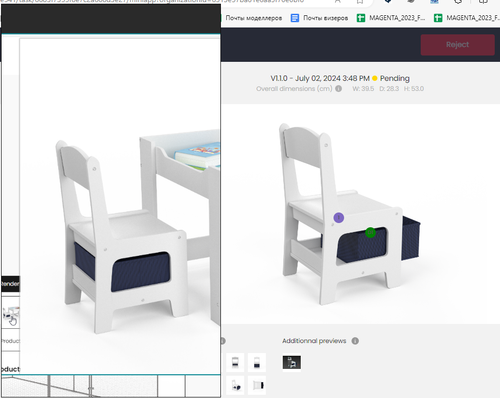Click the width value W: 39.5

click(x=363, y=89)
